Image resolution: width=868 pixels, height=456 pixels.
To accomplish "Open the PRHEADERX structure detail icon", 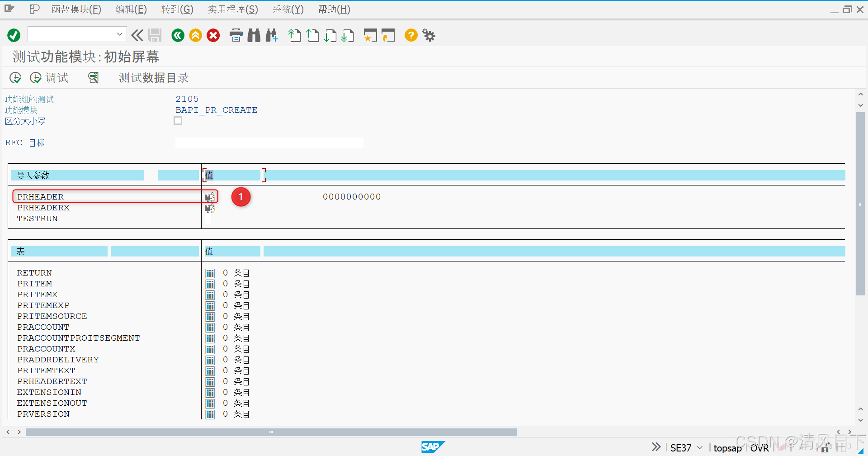I will click(x=210, y=208).
